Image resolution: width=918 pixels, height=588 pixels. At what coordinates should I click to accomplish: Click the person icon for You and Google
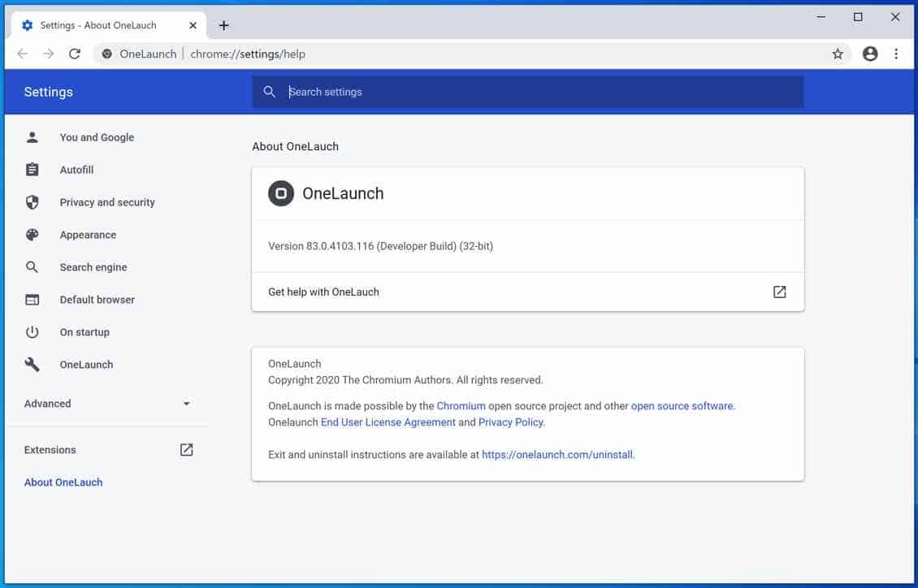[32, 137]
